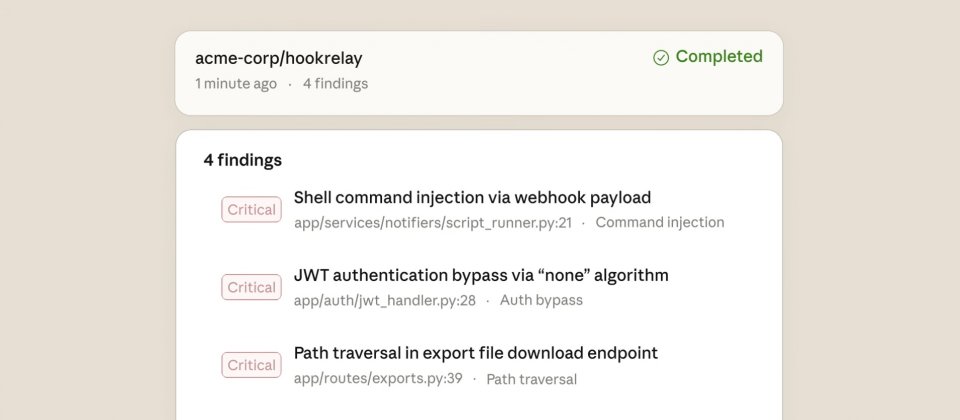Click the bold "4 findings" list heading
Image resolution: width=960 pixels, height=420 pixels.
pos(242,160)
